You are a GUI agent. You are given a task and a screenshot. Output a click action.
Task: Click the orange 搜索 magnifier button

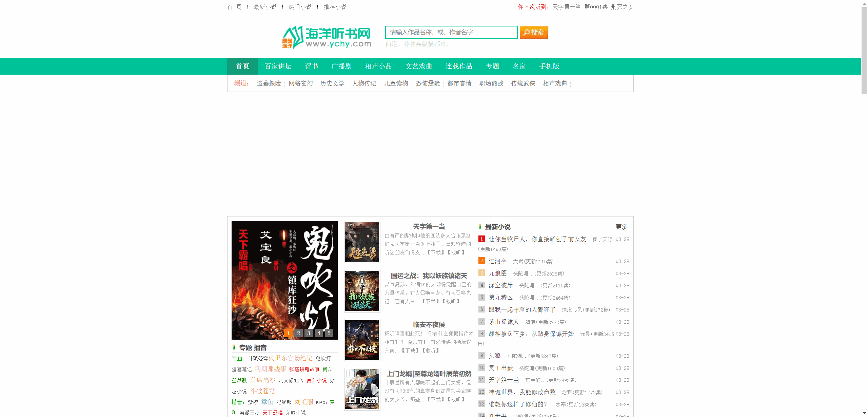(x=533, y=32)
